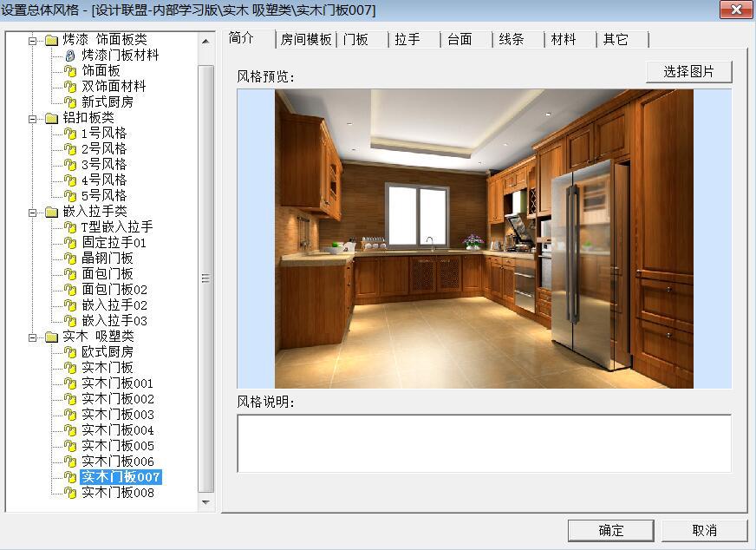Click the style icon beside 固定拉手01

pyautogui.click(x=70, y=243)
